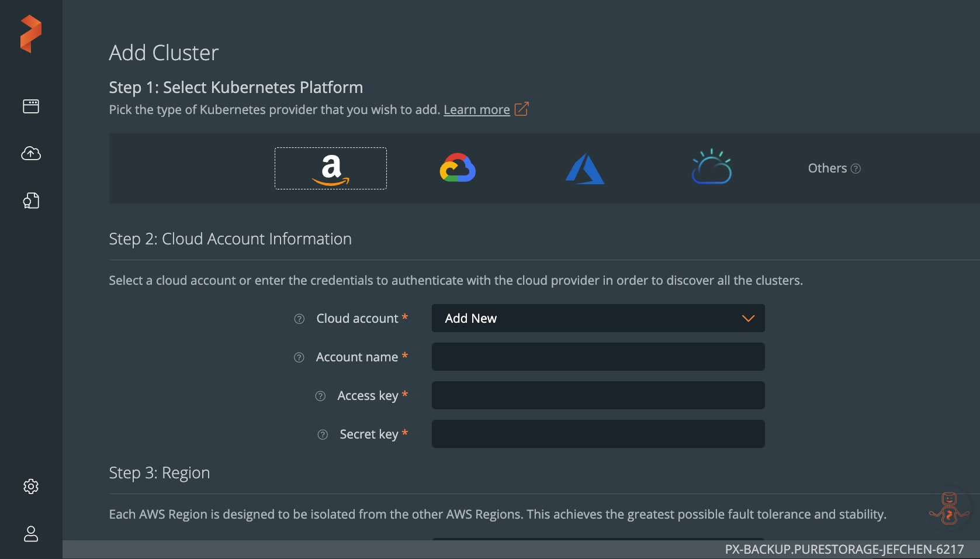
Task: Show help tooltip for Access key
Action: click(320, 396)
